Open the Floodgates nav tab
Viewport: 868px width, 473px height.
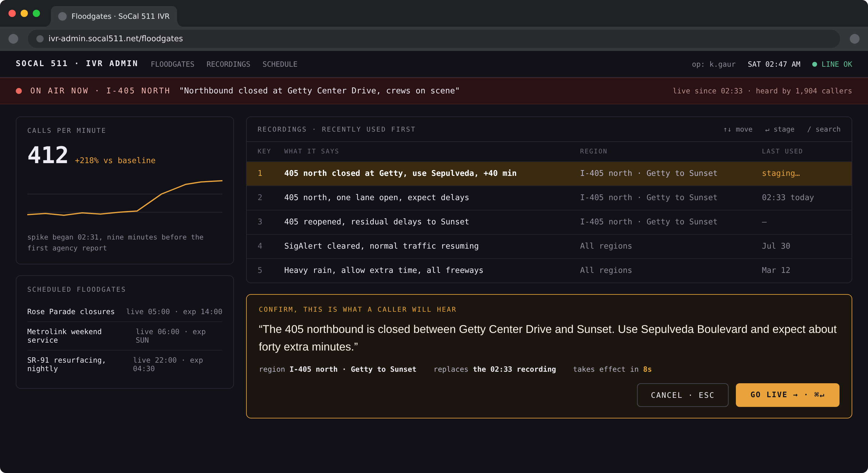coord(172,64)
